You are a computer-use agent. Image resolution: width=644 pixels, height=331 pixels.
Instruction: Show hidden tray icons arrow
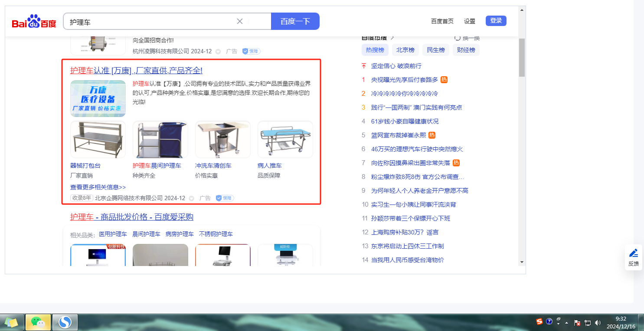coord(567,323)
